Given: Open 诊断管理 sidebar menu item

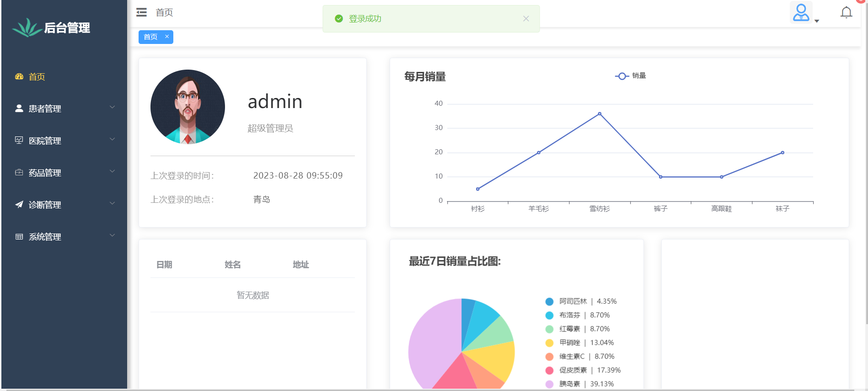Looking at the screenshot, I should (x=64, y=205).
